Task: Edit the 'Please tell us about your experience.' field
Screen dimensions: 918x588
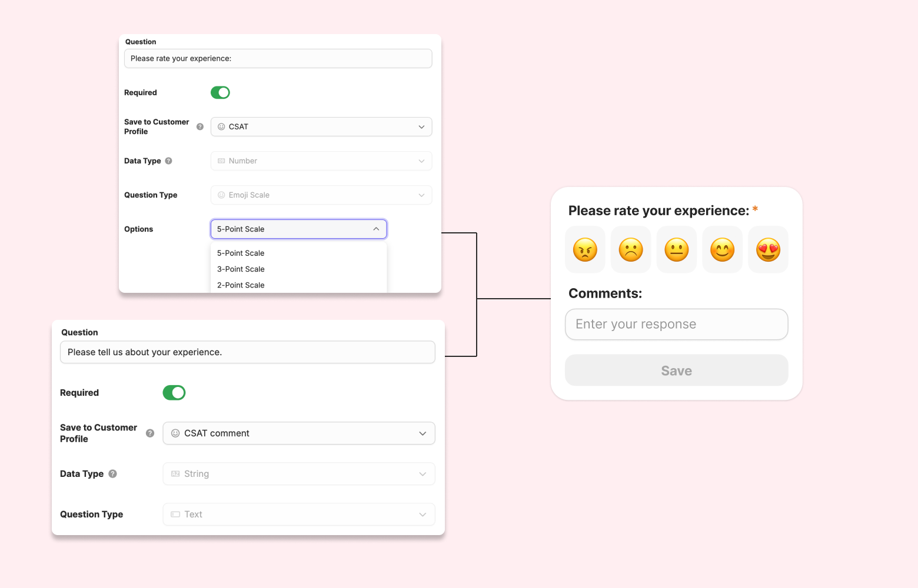Action: pos(247,352)
